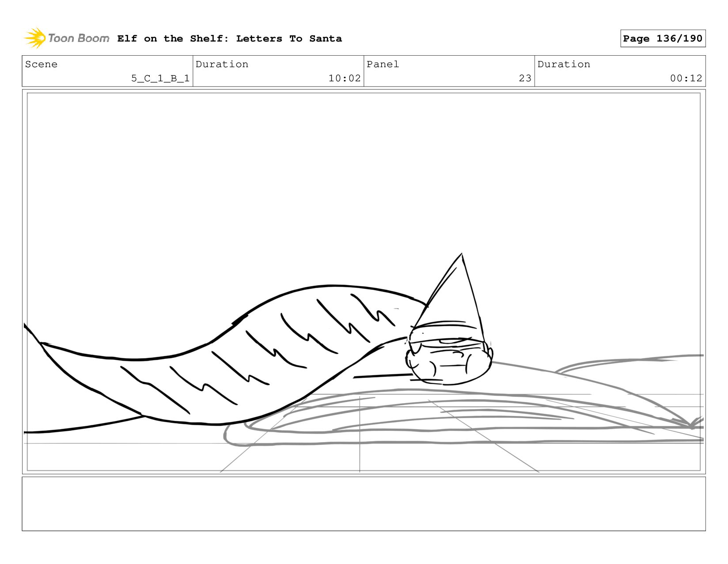Click the 'Panel' header label

(383, 64)
